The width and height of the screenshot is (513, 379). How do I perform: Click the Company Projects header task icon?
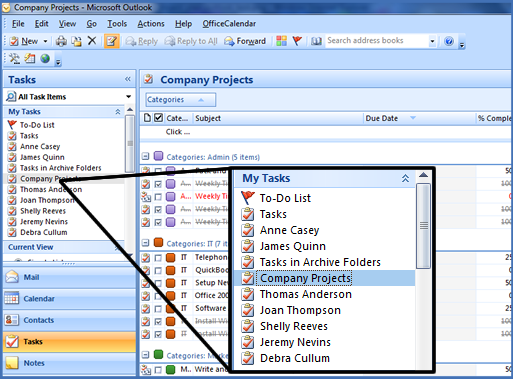tap(148, 79)
